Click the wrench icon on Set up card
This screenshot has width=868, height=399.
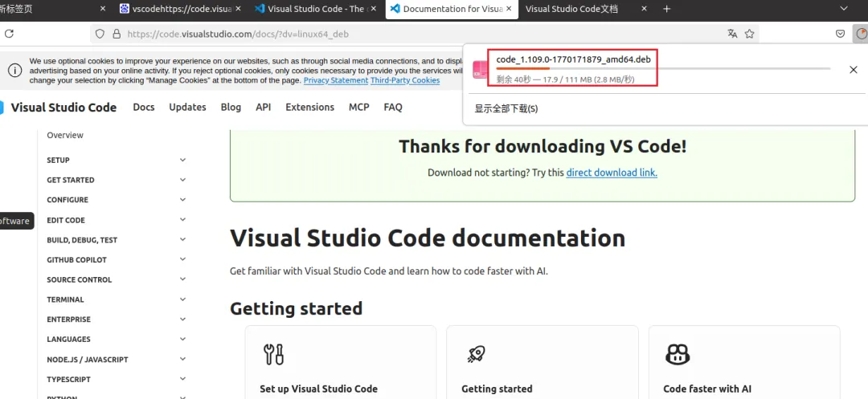(x=274, y=354)
